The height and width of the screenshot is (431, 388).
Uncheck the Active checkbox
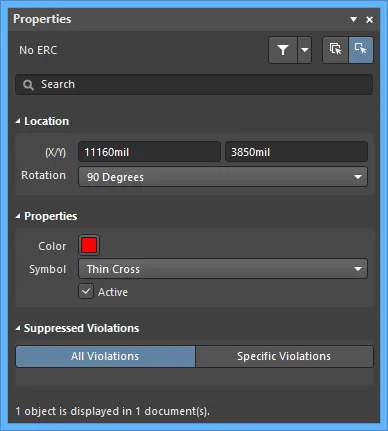[86, 291]
